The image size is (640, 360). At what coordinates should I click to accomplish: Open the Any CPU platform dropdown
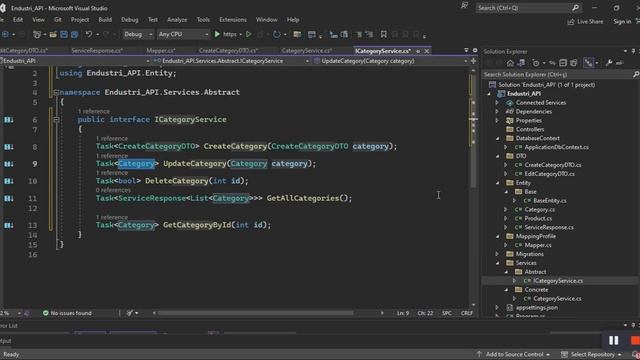click(183, 34)
